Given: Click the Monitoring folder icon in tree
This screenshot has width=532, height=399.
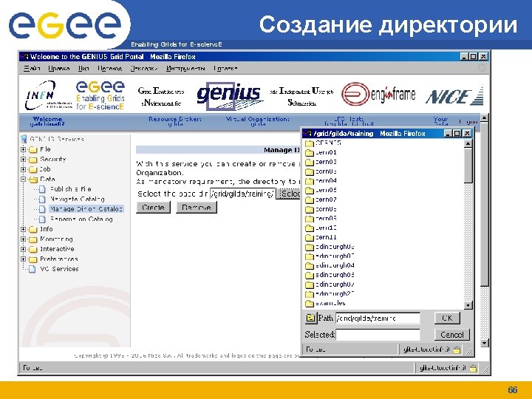Looking at the screenshot, I should click(33, 239).
